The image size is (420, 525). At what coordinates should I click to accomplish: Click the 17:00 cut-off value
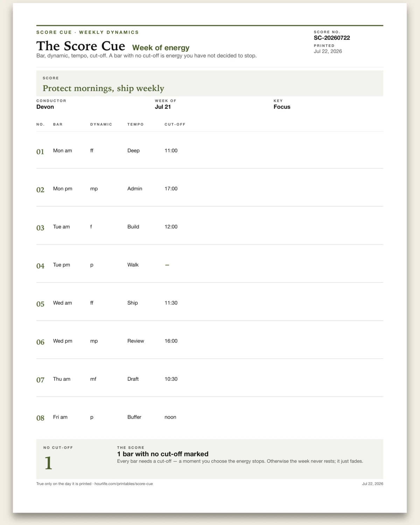(x=171, y=189)
